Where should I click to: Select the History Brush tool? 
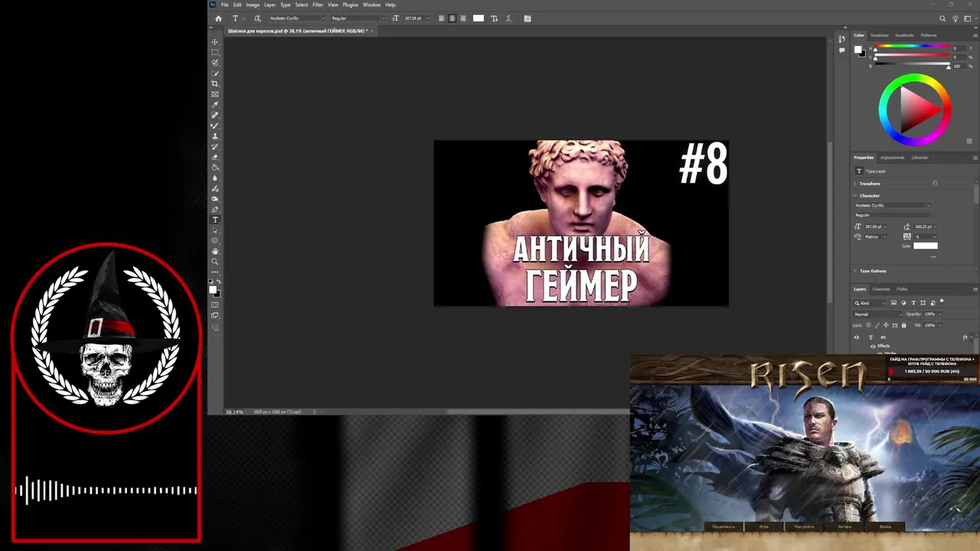214,146
